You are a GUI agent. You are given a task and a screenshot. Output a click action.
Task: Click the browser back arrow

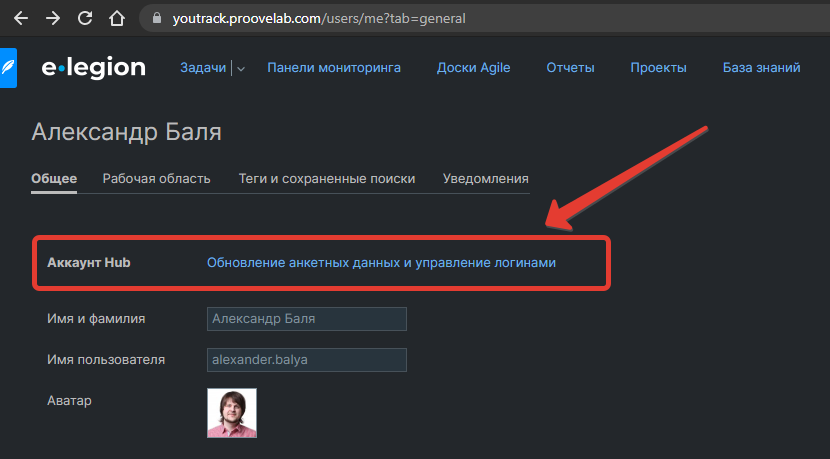click(x=20, y=18)
